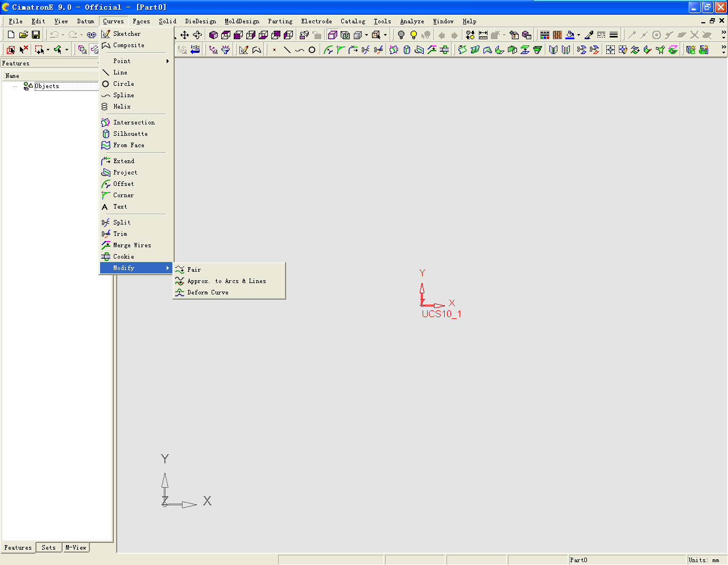Switch to the Features tab

tap(18, 547)
